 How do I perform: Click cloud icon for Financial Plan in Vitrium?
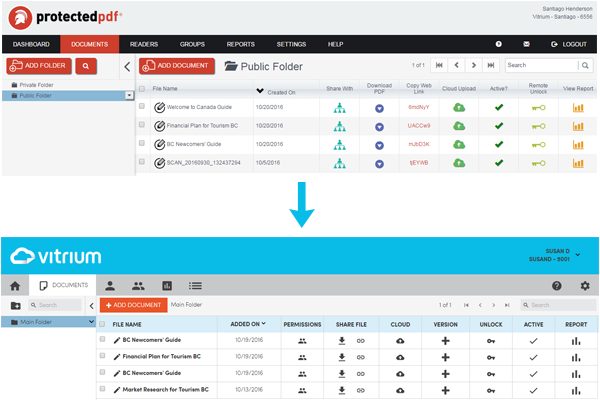[400, 358]
